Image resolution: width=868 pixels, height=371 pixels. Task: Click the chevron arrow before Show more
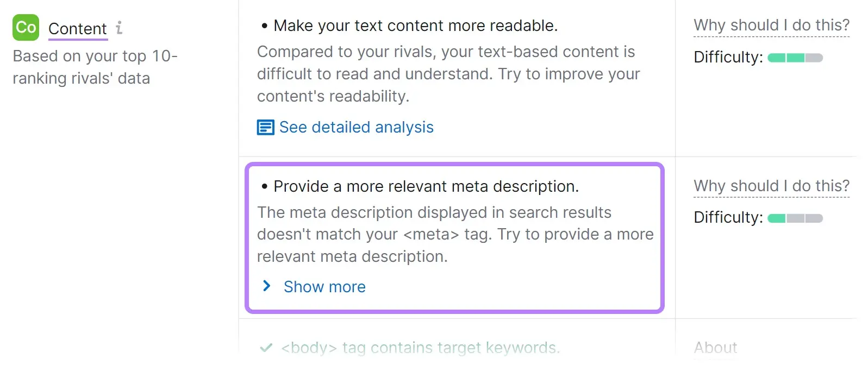(266, 286)
